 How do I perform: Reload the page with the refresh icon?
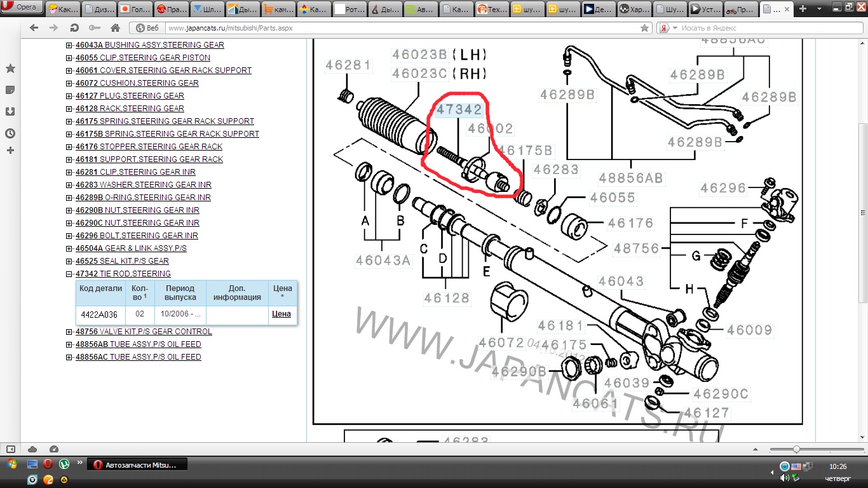[x=74, y=28]
